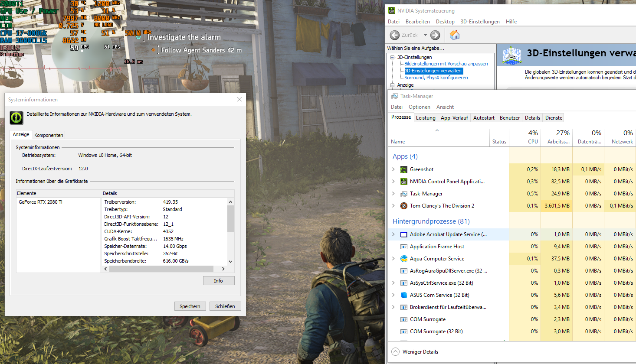
Task: Open the Hilfe menu
Action: tap(511, 22)
